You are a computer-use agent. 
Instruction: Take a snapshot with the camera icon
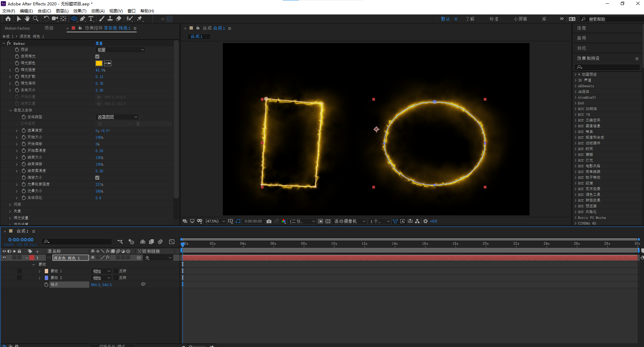point(269,221)
